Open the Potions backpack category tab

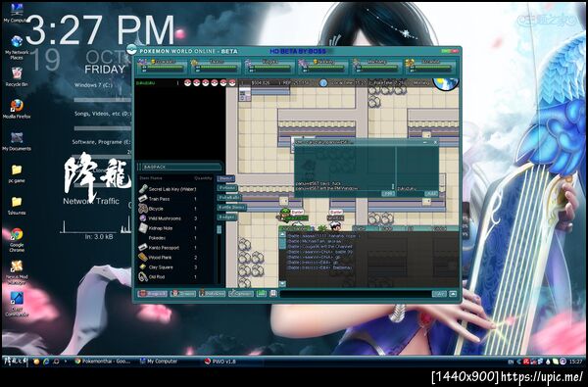[x=227, y=187]
